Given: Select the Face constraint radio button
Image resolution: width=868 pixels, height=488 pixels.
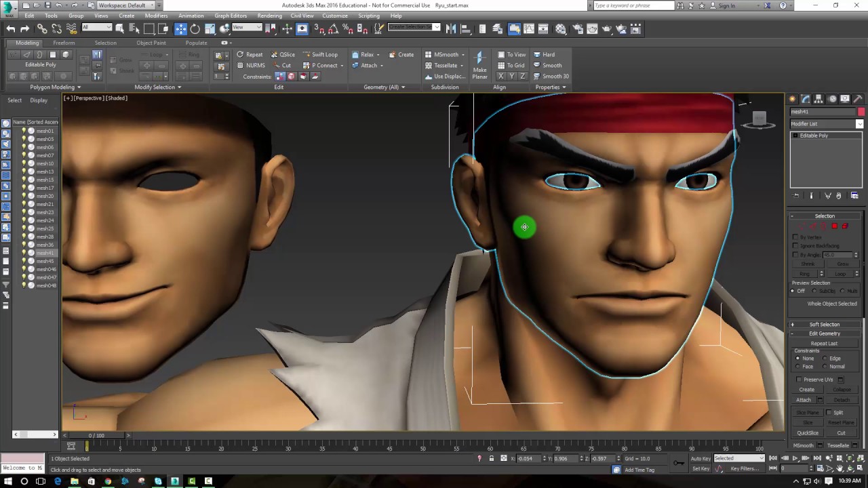Looking at the screenshot, I should (x=798, y=367).
